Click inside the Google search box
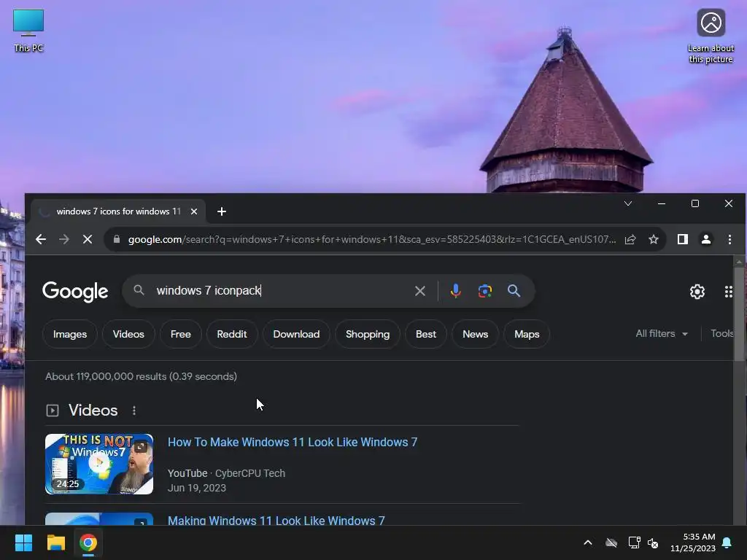 [x=281, y=290]
